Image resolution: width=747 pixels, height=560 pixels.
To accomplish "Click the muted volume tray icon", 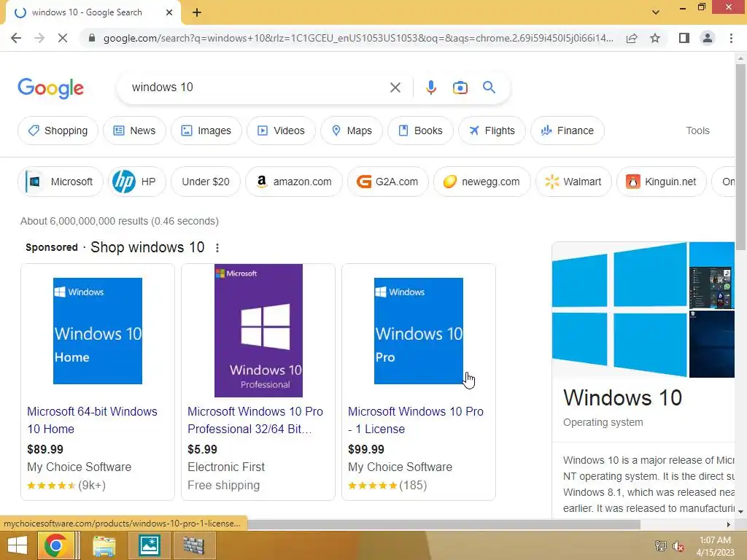I will click(678, 546).
